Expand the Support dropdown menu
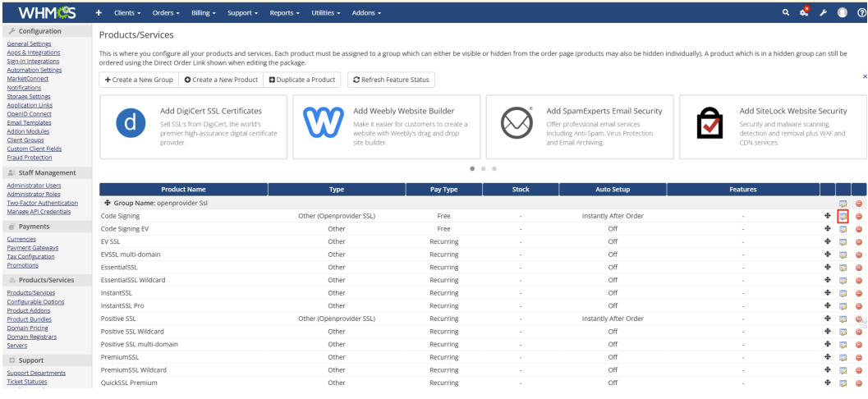Image resolution: width=868 pixels, height=399 pixels. tap(244, 13)
